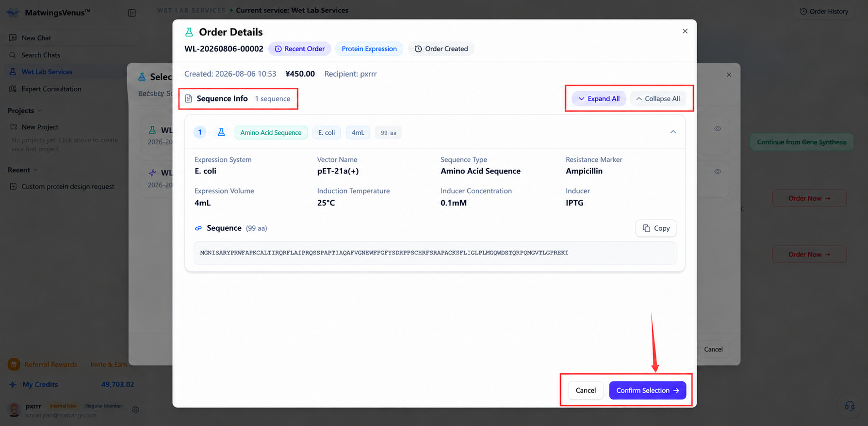This screenshot has height=426, width=868.
Task: Expand all sequences with Expand All
Action: [599, 99]
